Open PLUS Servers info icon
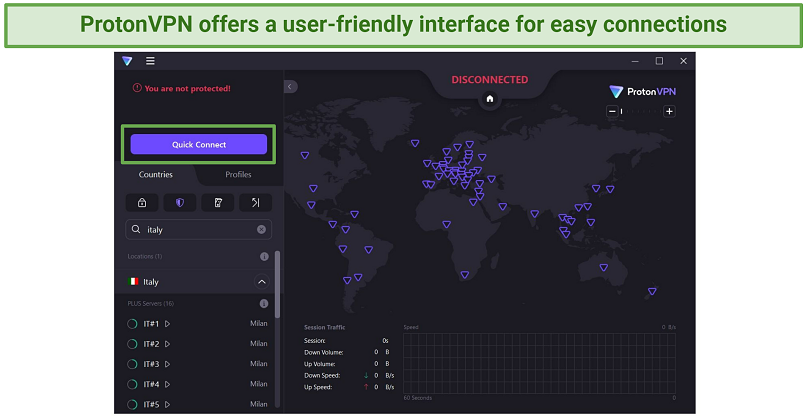The image size is (806, 416). 264,303
